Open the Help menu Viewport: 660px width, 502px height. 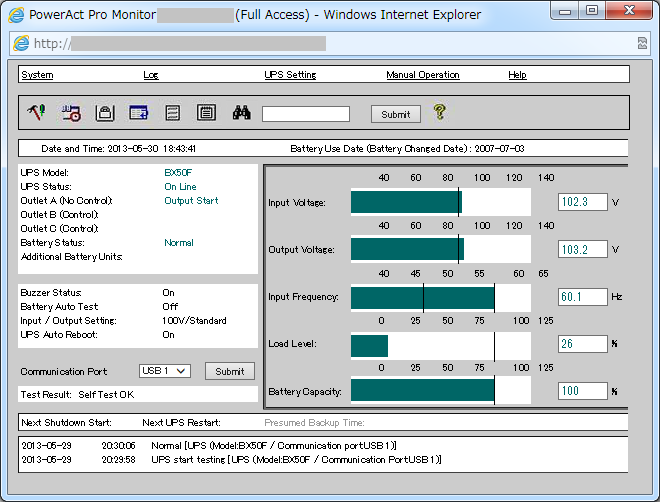pyautogui.click(x=517, y=74)
